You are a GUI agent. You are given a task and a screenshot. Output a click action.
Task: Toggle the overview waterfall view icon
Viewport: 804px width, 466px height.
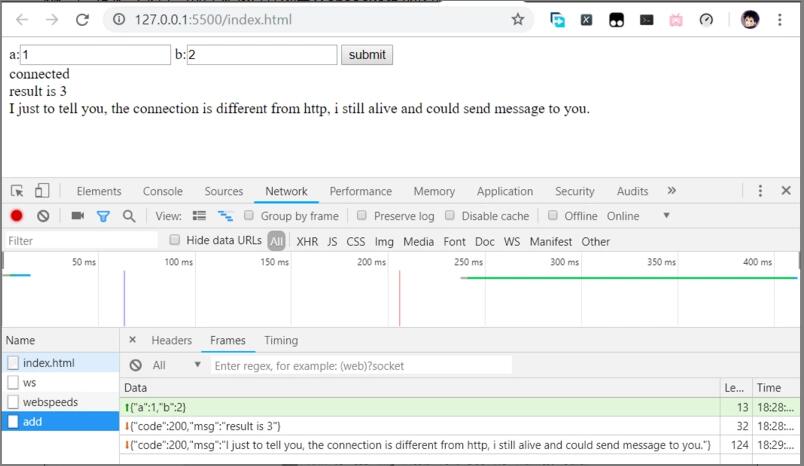(x=225, y=216)
